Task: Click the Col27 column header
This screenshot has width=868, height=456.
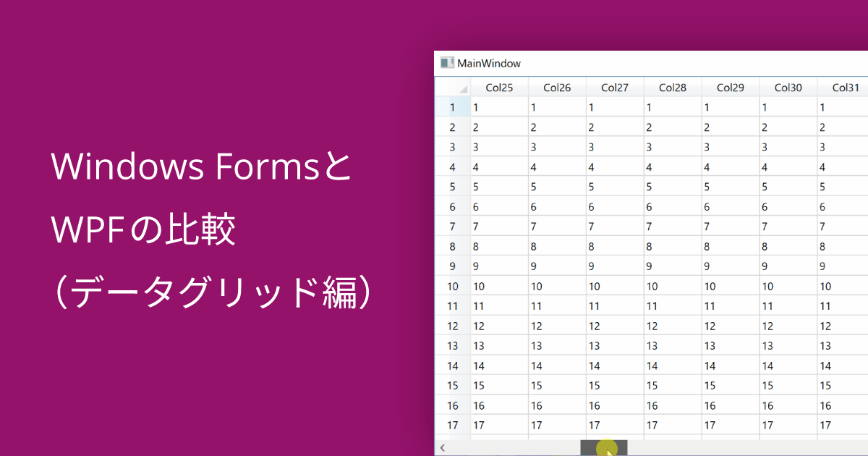Action: (x=615, y=87)
